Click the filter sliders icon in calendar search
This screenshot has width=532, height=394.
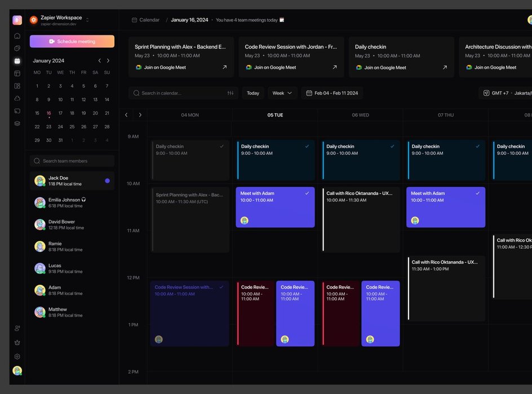point(230,93)
